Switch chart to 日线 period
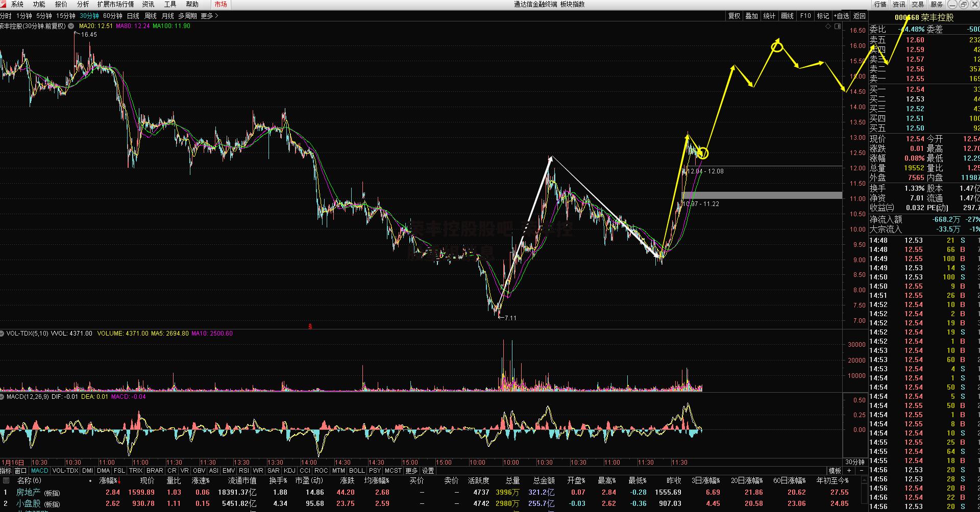This screenshot has height=512, width=980. coord(133,16)
